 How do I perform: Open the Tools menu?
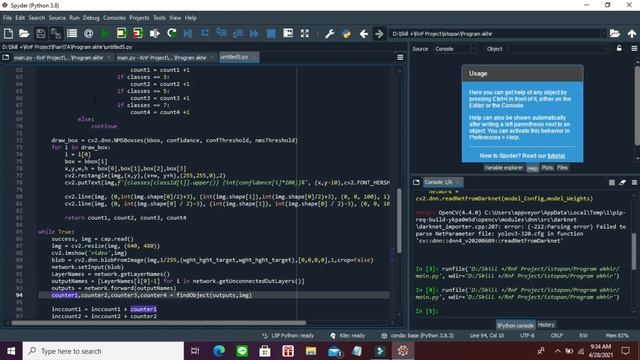pyautogui.click(x=159, y=18)
